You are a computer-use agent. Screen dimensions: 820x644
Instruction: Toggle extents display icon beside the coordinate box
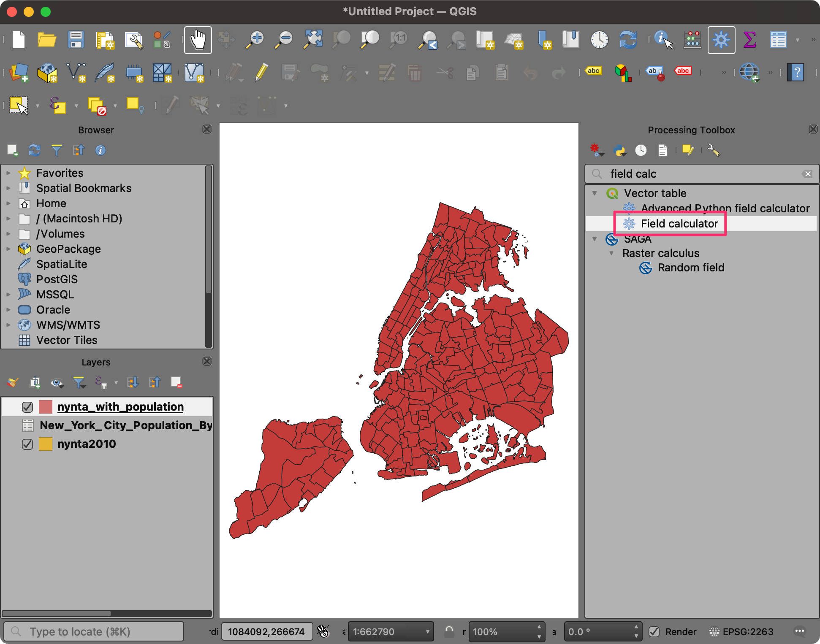[323, 631]
